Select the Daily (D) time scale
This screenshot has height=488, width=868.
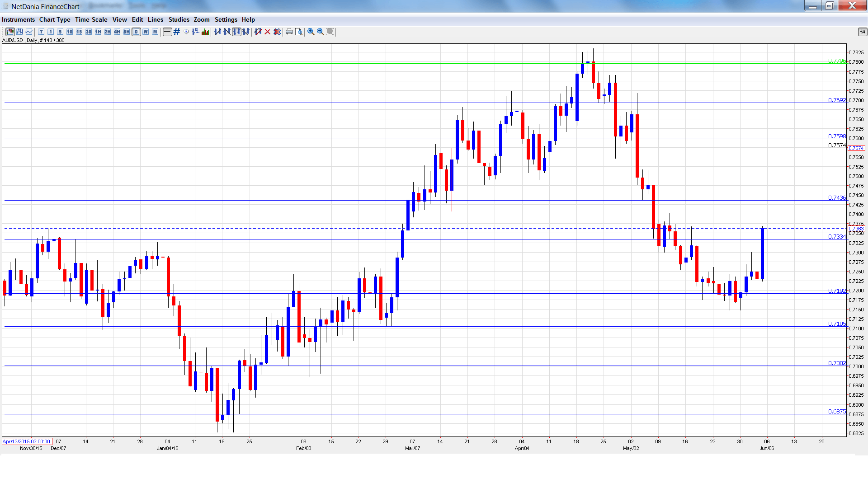coord(136,32)
